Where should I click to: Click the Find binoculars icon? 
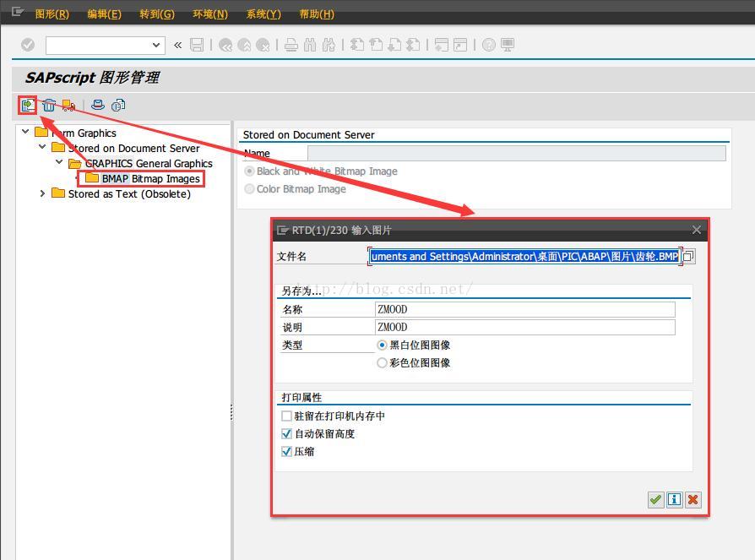310,45
